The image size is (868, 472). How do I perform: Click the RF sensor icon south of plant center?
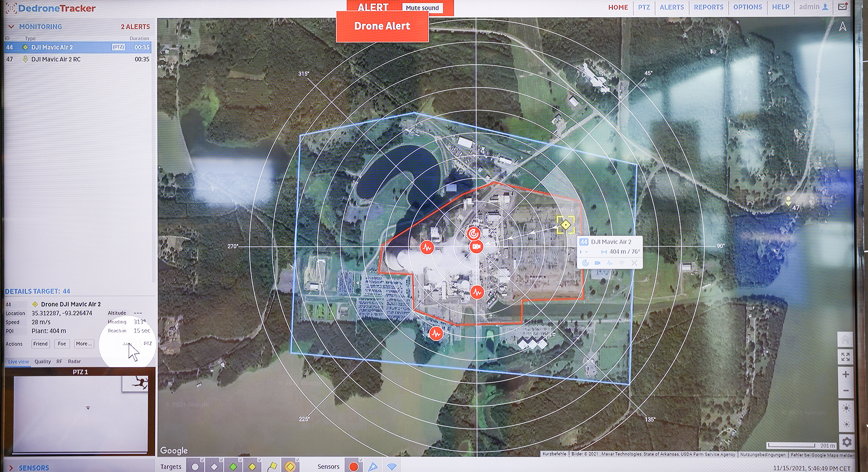(x=477, y=293)
